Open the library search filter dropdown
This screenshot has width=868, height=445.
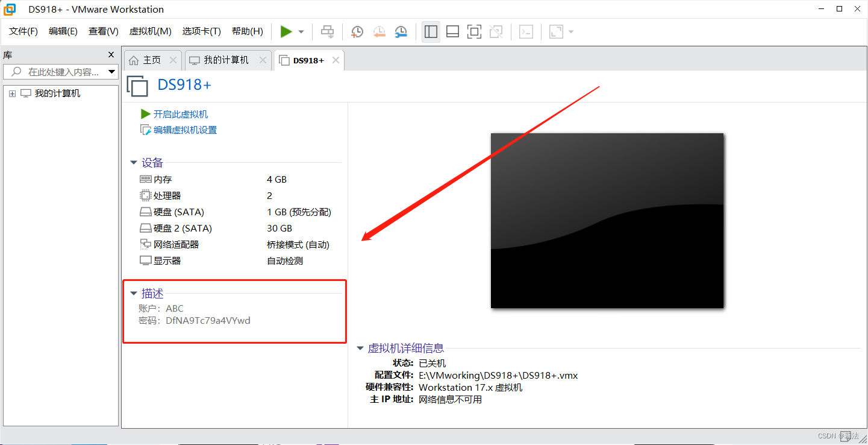(111, 72)
